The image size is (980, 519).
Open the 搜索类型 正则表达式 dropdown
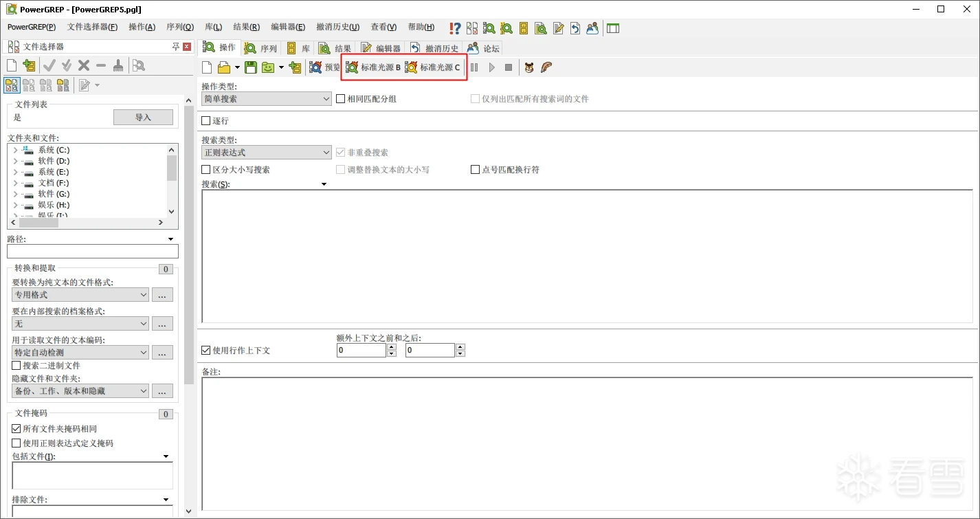[x=267, y=153]
